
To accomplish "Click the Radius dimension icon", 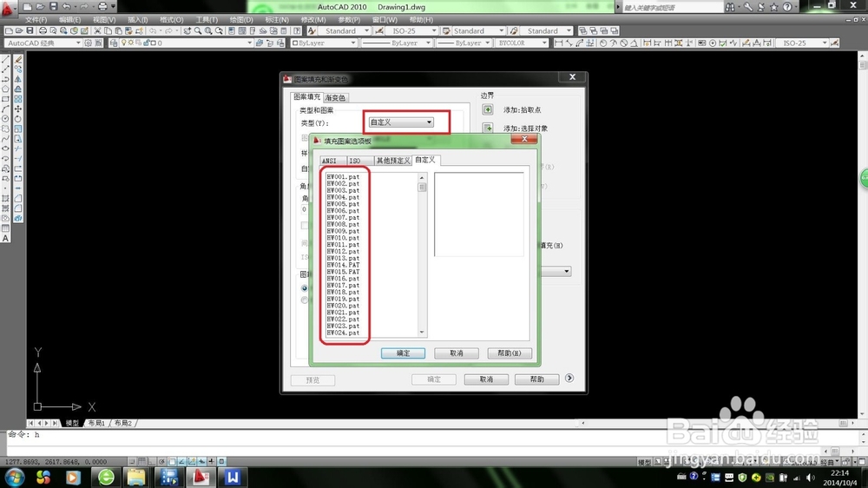I will (603, 43).
